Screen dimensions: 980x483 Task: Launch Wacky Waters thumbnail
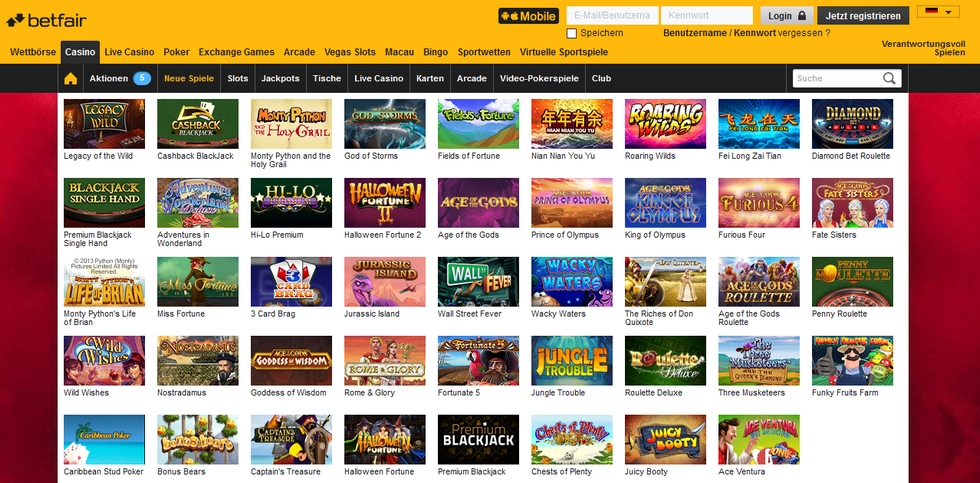(x=572, y=282)
